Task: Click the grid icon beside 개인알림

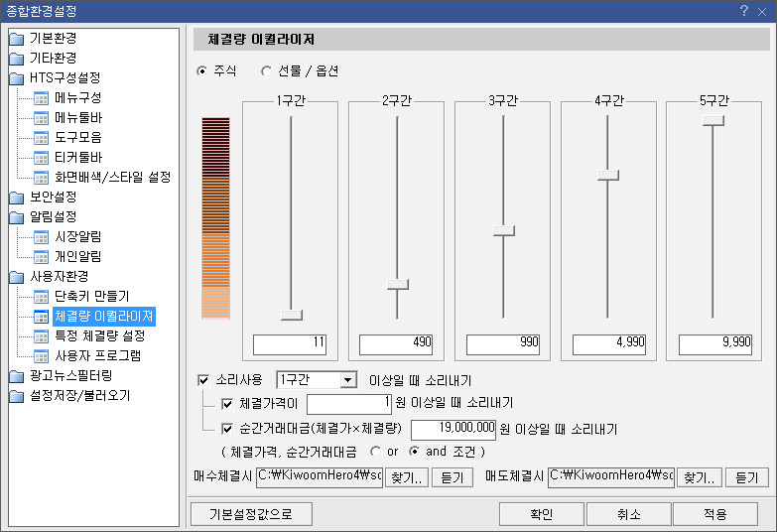Action: [41, 257]
